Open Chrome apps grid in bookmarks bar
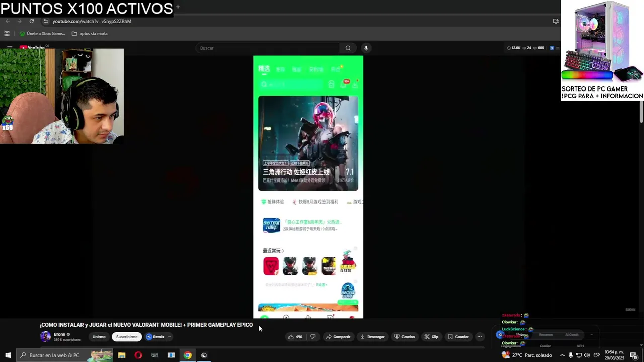644x362 pixels. tap(7, 34)
